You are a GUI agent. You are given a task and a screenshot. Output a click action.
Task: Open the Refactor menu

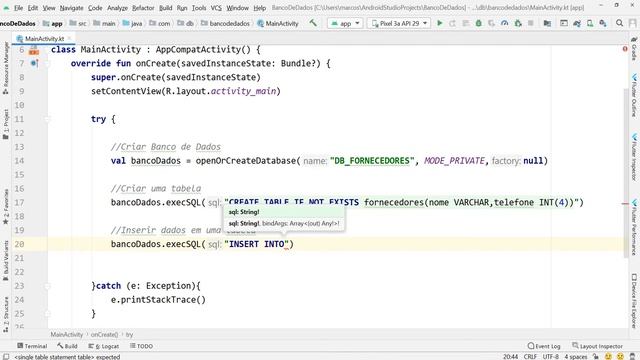(143, 8)
